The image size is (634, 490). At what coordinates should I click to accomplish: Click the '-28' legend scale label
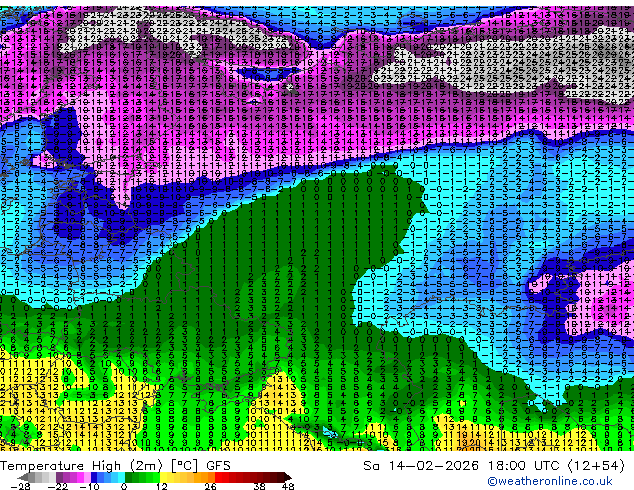coord(20,486)
